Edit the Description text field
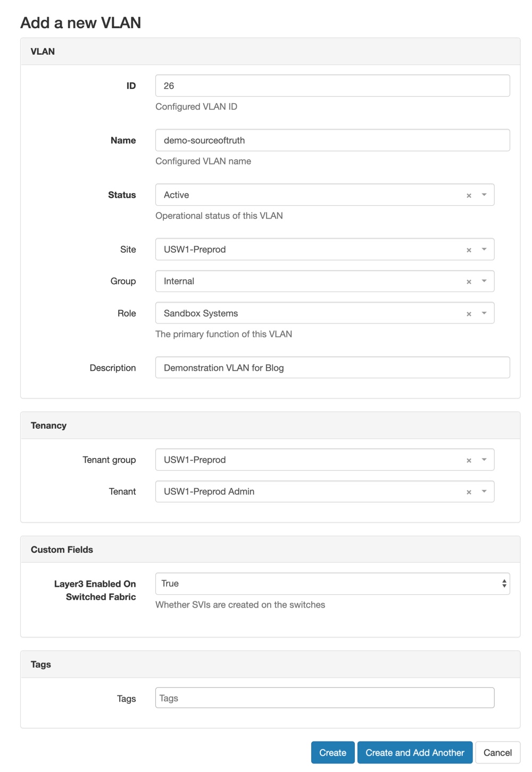The image size is (532, 772). (x=332, y=368)
